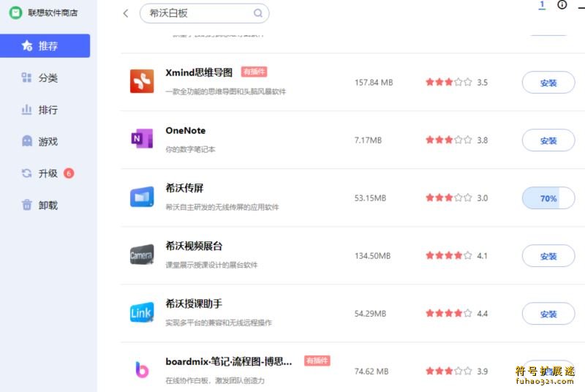This screenshot has height=392, width=585.
Task: Click the 有插件 tag beside boardmix
Action: tap(317, 361)
